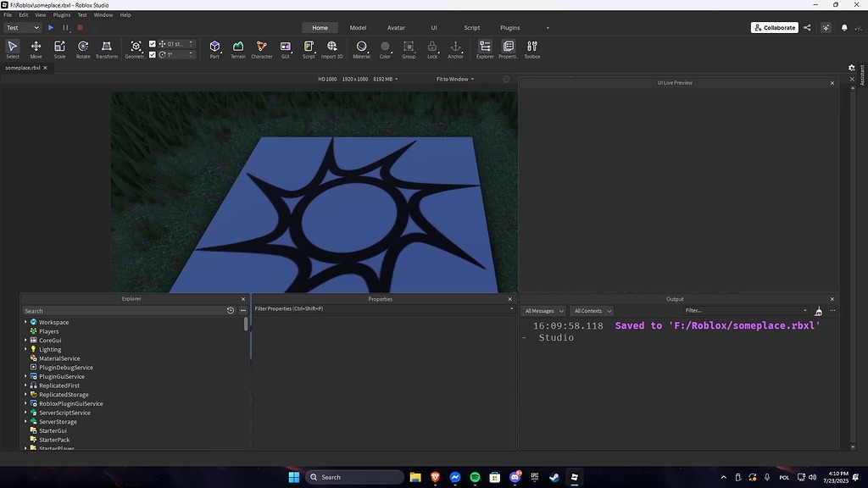
Task: Activate the Transform tool
Action: tap(106, 49)
